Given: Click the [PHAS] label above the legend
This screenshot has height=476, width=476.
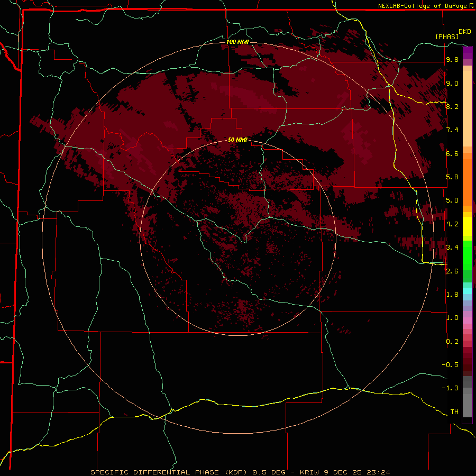Looking at the screenshot, I should pyautogui.click(x=447, y=36).
